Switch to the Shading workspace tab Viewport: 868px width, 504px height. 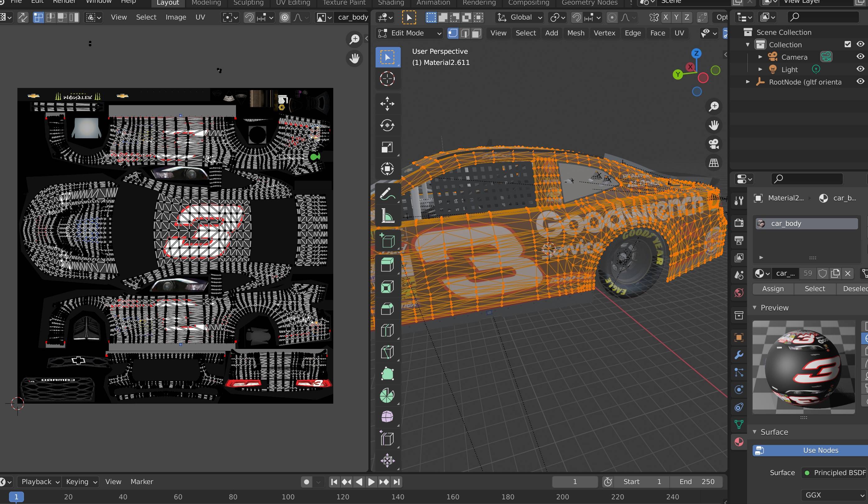(x=391, y=3)
